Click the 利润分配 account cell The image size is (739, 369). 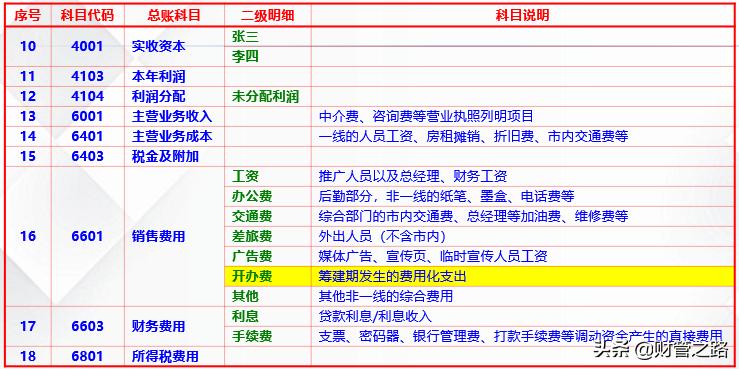coord(174,96)
